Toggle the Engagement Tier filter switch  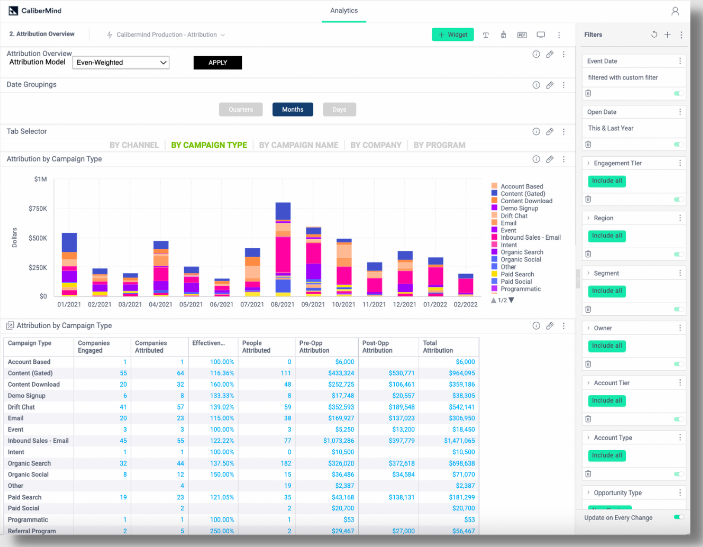[679, 199]
